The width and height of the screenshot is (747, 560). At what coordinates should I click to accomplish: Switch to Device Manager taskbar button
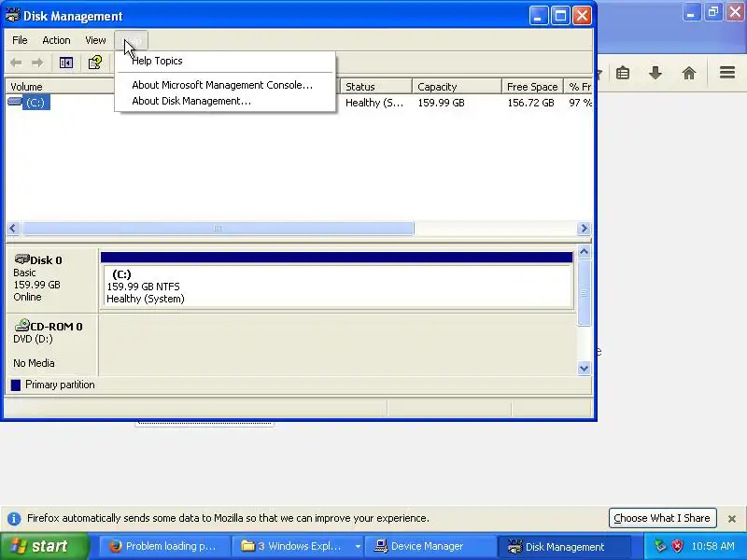pos(430,546)
